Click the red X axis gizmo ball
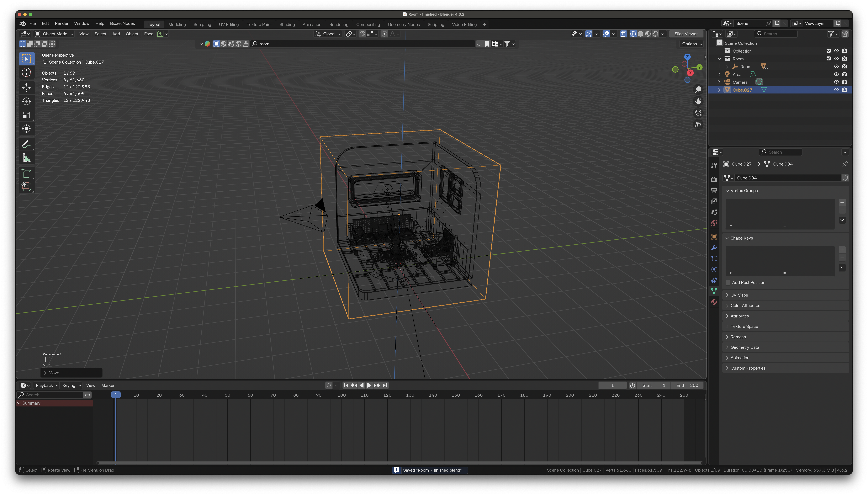The width and height of the screenshot is (868, 495). [690, 73]
